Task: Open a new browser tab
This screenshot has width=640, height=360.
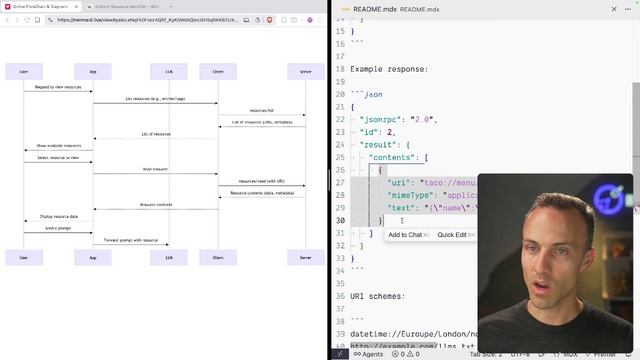Action: click(171, 7)
